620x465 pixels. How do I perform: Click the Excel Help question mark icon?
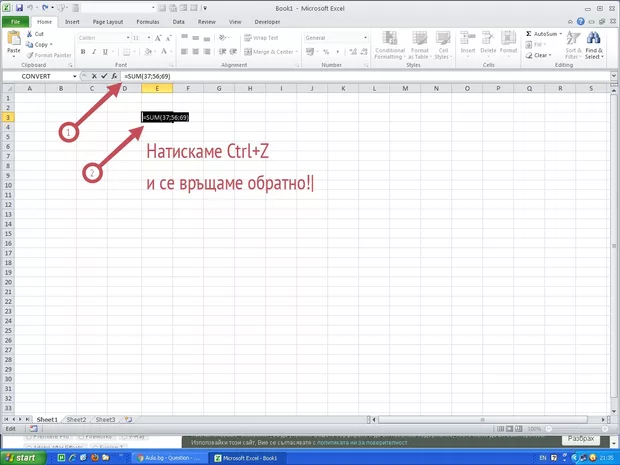[x=580, y=22]
